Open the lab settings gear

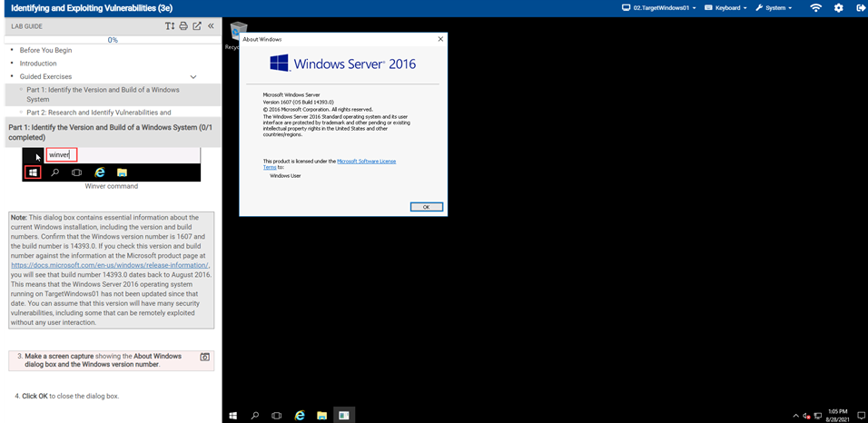pos(839,8)
